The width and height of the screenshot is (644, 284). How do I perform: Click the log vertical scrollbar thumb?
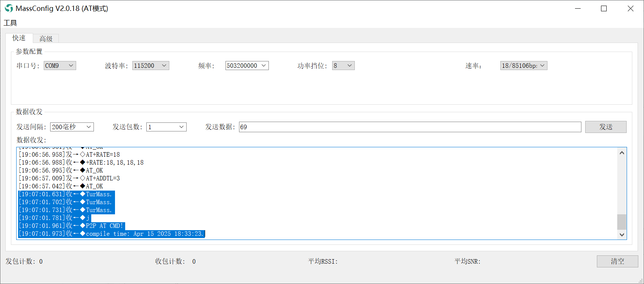[622, 222]
